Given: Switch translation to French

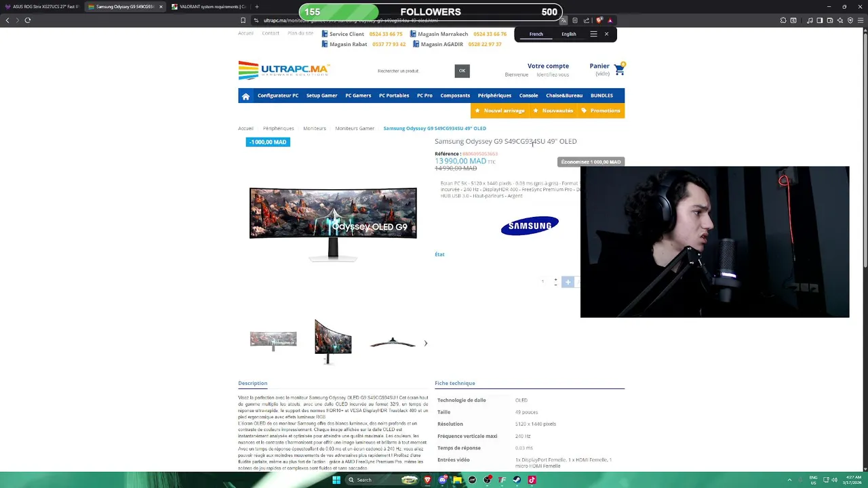Looking at the screenshot, I should pyautogui.click(x=536, y=34).
